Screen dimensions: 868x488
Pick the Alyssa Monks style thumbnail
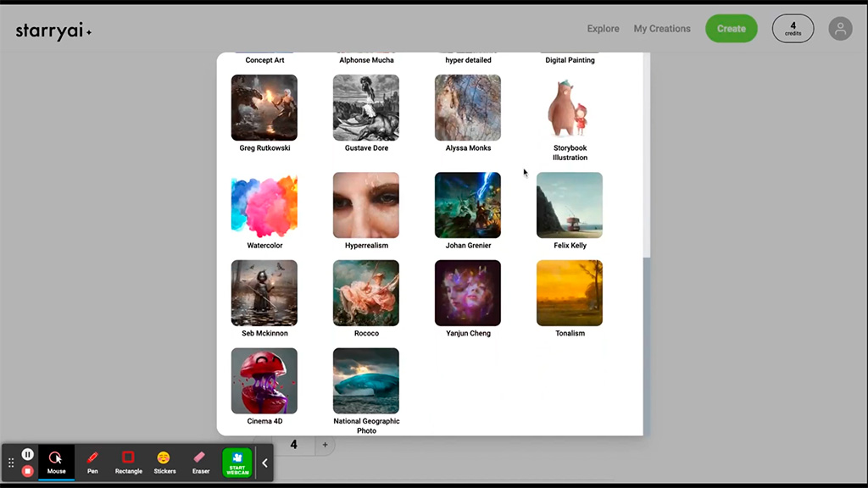[x=468, y=108]
